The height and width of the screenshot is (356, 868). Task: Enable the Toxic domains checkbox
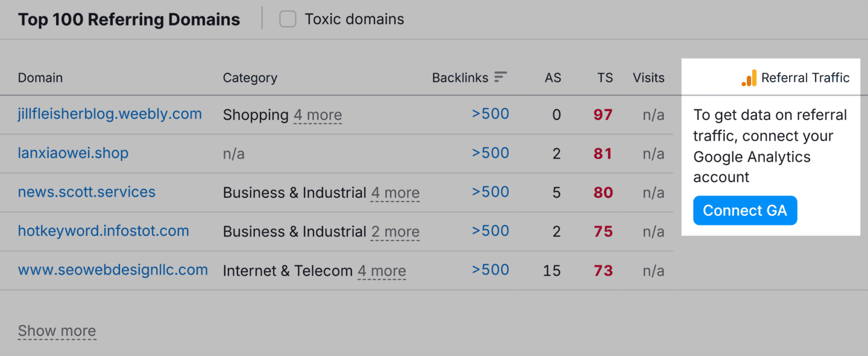[288, 19]
